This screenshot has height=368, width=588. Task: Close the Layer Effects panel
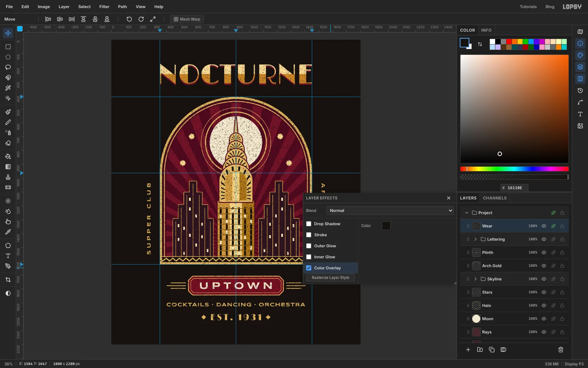(x=449, y=198)
